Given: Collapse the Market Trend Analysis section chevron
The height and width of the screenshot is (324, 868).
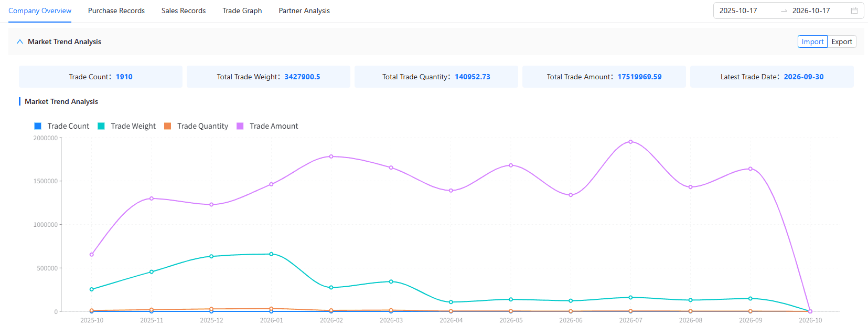Looking at the screenshot, I should (20, 41).
